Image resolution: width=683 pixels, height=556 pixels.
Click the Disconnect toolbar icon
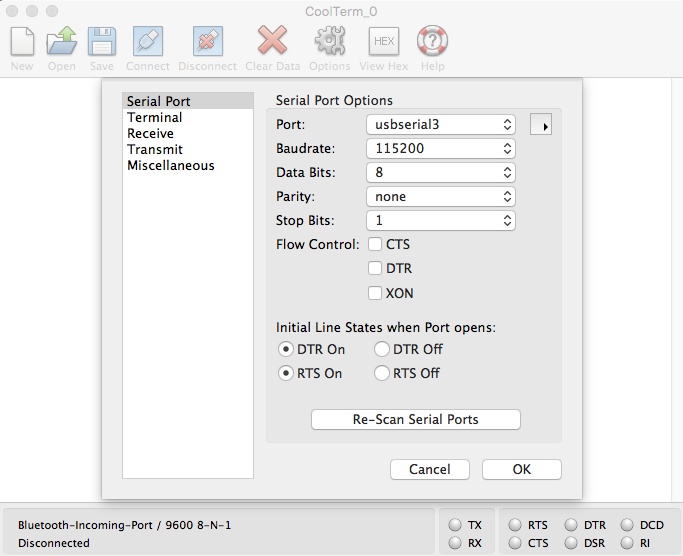click(207, 42)
